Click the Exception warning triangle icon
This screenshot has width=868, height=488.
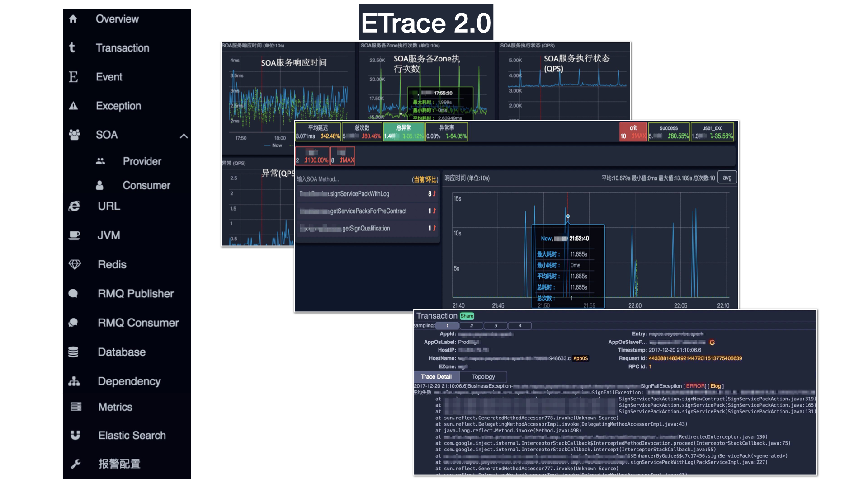point(73,106)
